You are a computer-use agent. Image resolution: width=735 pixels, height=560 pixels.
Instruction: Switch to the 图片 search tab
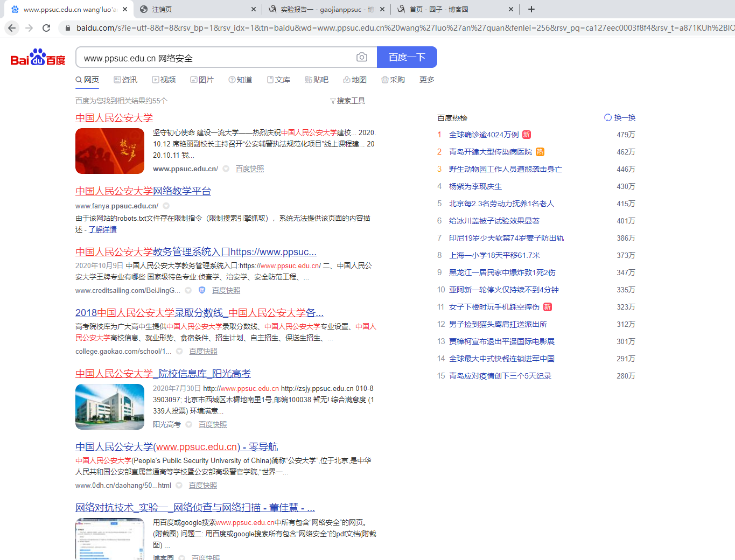pyautogui.click(x=202, y=80)
